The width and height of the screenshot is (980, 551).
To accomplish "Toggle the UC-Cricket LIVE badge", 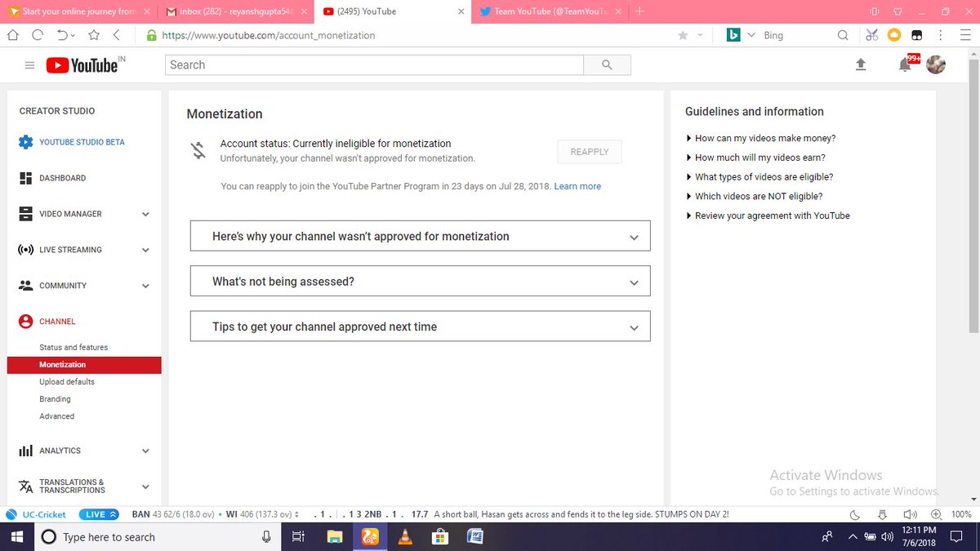I will [100, 514].
